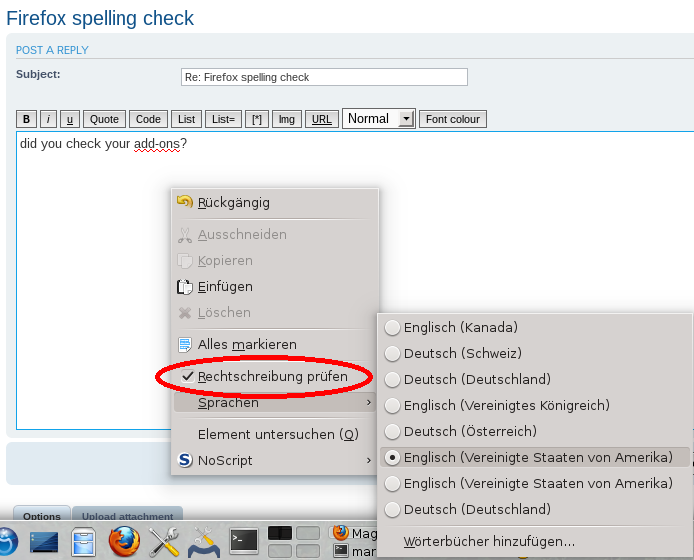The width and height of the screenshot is (694, 560).
Task: Launch the file manager drawer icon
Action: 83,542
